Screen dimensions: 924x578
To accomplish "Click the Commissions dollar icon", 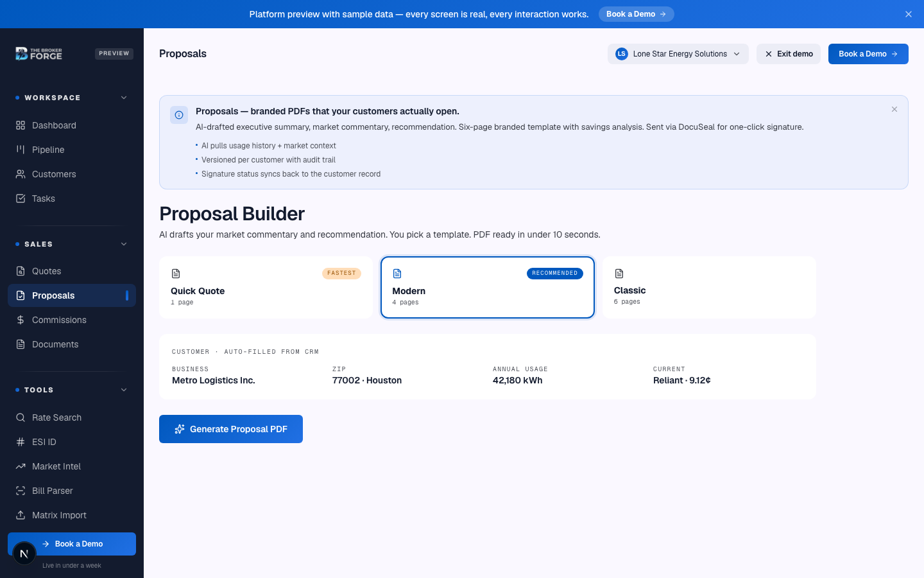I will click(21, 320).
